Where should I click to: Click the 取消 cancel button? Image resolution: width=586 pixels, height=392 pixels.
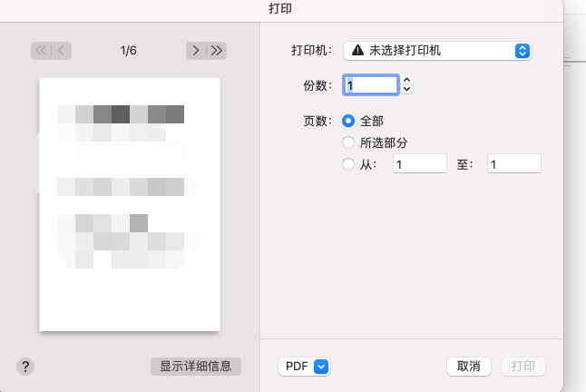[x=469, y=367]
